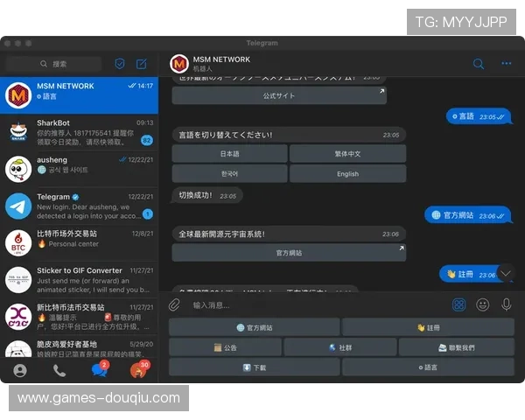Click the 言語を切り替えてください! message

(289, 135)
